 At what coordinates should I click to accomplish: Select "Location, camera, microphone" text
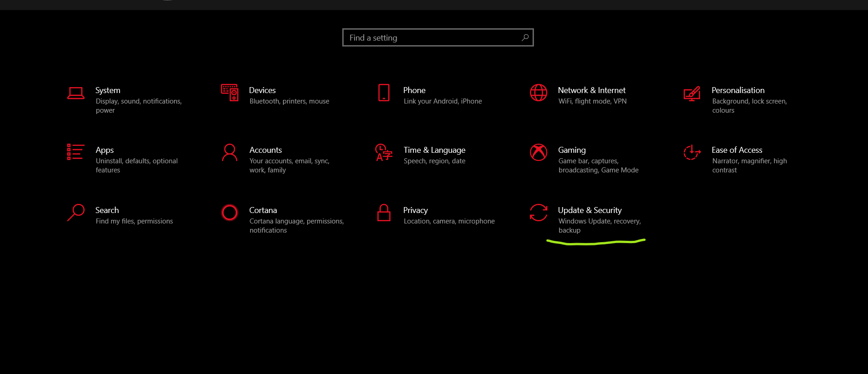pyautogui.click(x=449, y=221)
